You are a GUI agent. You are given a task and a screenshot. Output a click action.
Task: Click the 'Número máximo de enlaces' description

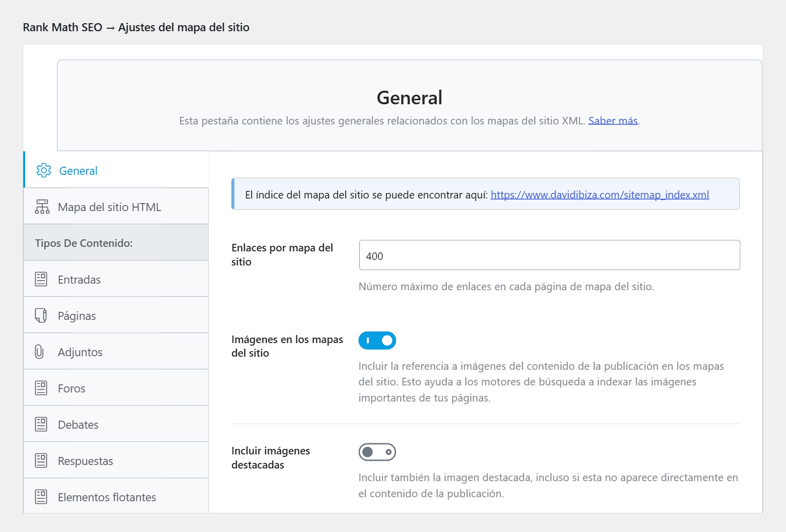point(506,287)
